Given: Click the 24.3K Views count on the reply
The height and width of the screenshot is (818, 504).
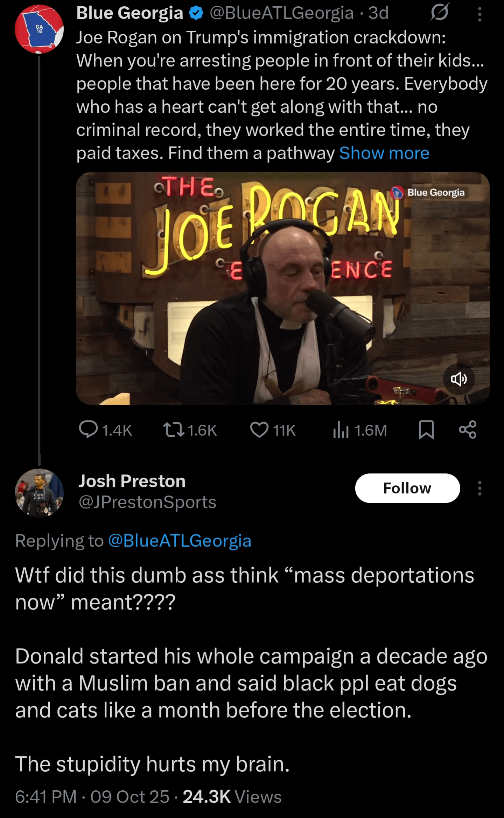Looking at the screenshot, I should coord(232,797).
